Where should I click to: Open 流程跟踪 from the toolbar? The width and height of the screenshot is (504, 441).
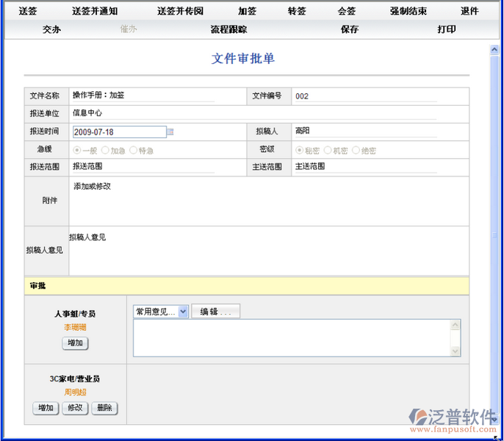pyautogui.click(x=228, y=29)
